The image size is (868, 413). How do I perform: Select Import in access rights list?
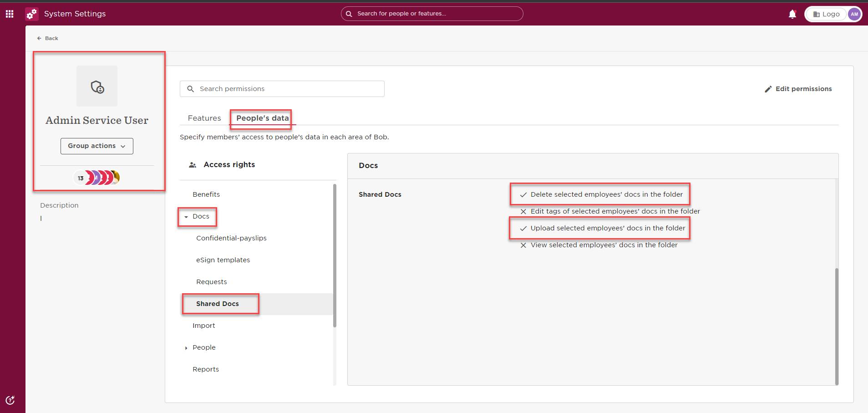(204, 326)
